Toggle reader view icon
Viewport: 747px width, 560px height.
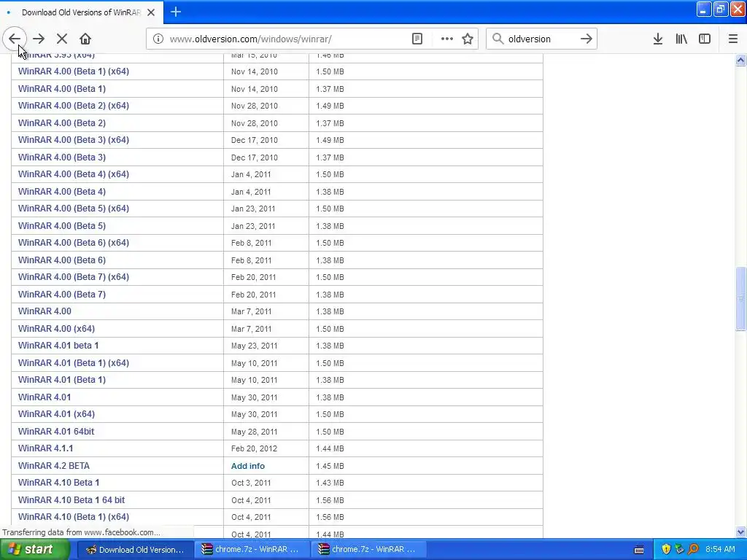click(417, 39)
